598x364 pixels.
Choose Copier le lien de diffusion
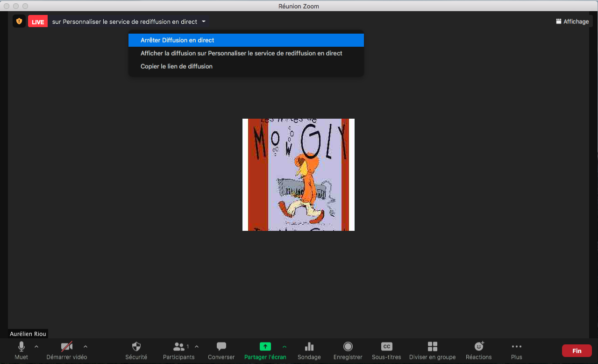[176, 66]
